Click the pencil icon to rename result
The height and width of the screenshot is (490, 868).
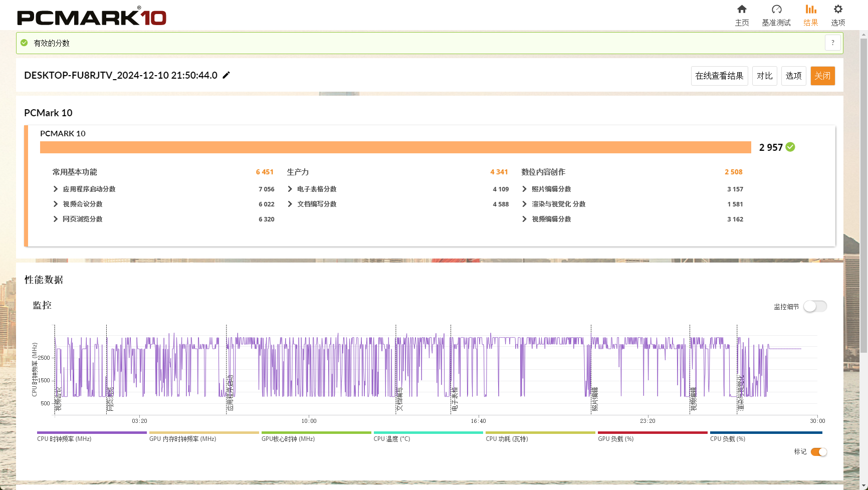227,75
